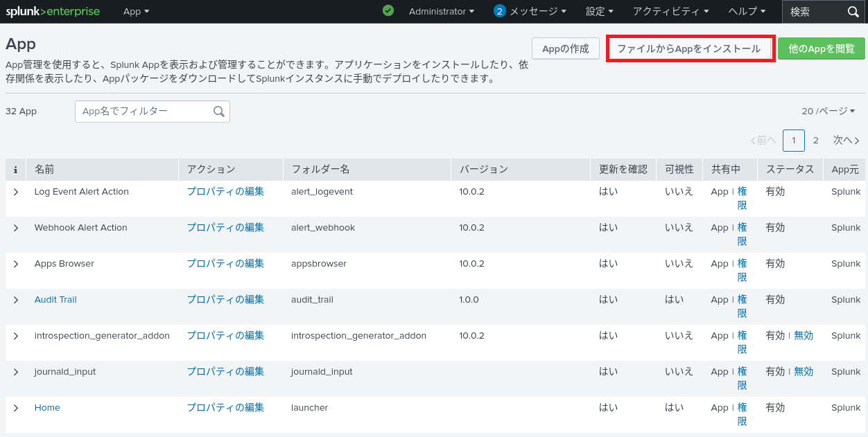Go to page 2 of app list
868x437 pixels.
[x=816, y=141]
